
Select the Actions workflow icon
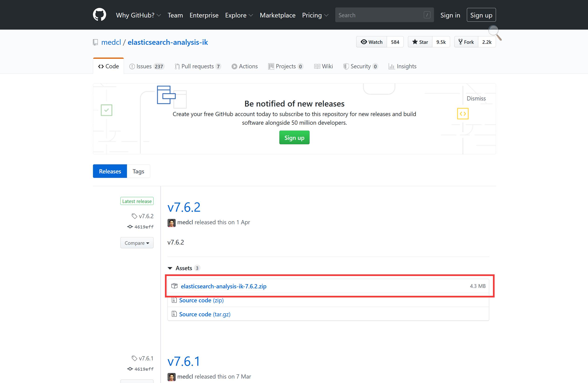pos(234,66)
